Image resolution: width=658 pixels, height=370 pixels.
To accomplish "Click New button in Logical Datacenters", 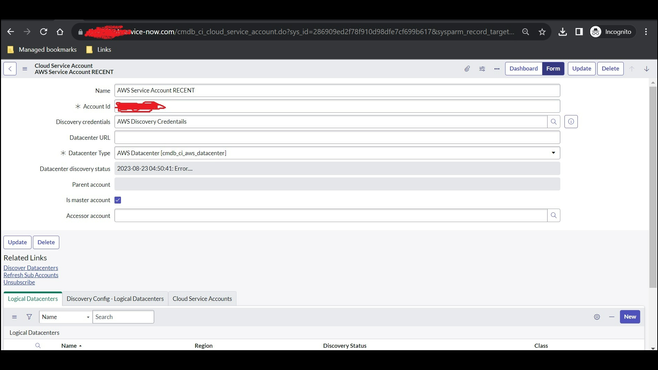I will point(630,317).
